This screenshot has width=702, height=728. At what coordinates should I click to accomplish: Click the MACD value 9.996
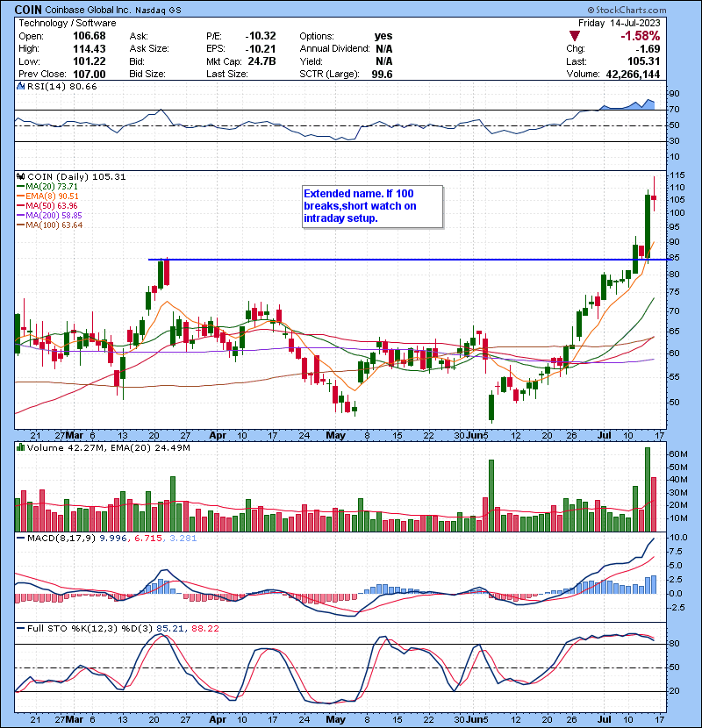pos(113,539)
